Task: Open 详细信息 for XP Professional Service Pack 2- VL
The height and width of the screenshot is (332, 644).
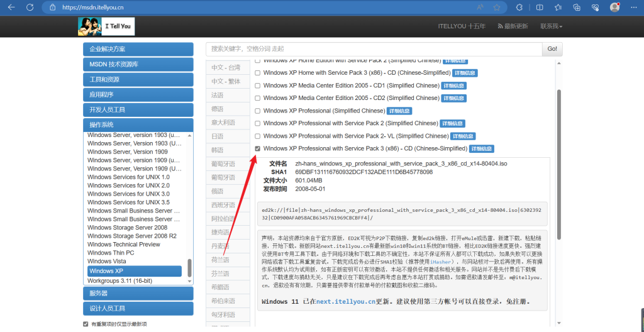Action: coord(463,136)
